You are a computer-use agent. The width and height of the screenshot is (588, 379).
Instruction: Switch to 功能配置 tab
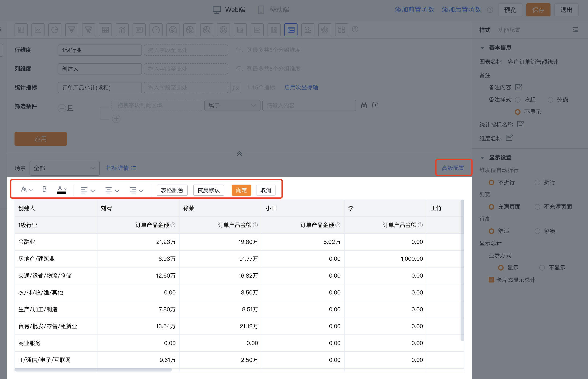(509, 30)
